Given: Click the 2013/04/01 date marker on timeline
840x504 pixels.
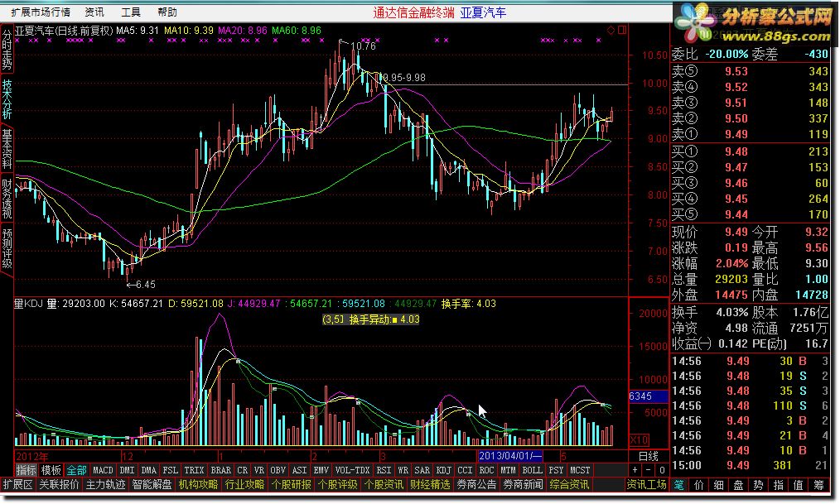Looking at the screenshot, I should (x=510, y=456).
